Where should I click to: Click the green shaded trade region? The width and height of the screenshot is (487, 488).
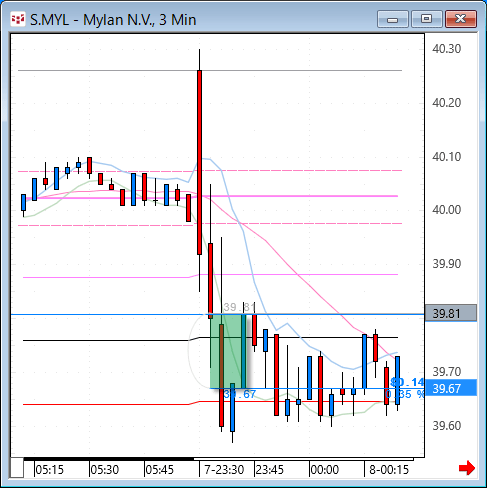coord(228,351)
